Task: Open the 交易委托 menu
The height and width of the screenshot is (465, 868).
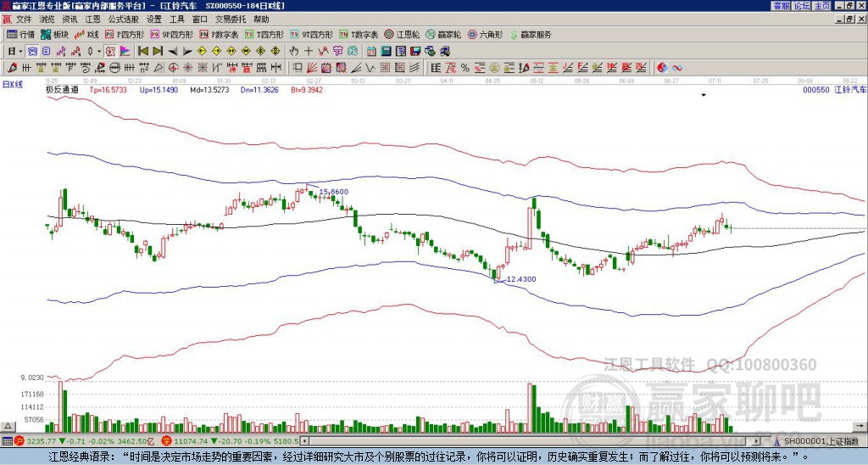Action: click(x=231, y=20)
